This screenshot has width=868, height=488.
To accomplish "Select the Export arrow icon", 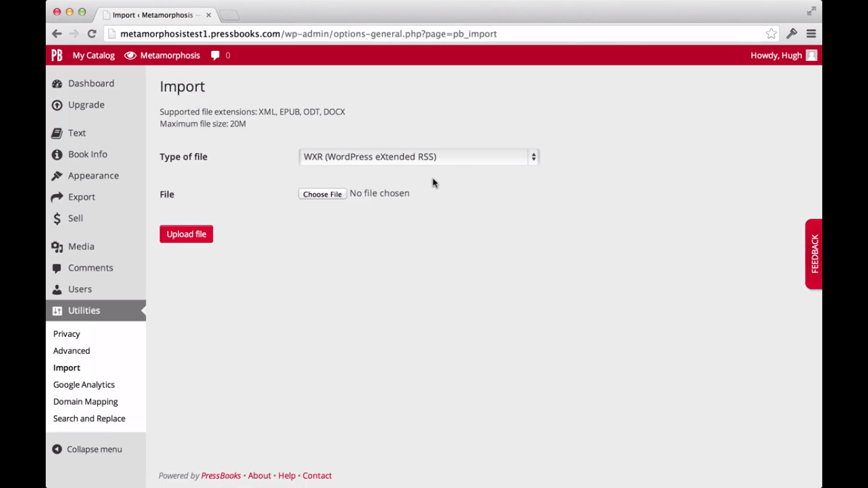I will 57,197.
